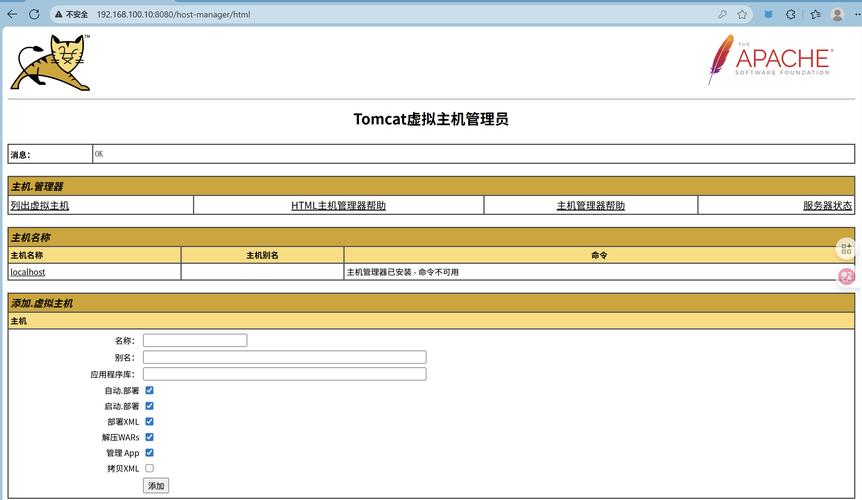Click the 添加 button
Viewport: 862px width, 500px height.
click(156, 486)
